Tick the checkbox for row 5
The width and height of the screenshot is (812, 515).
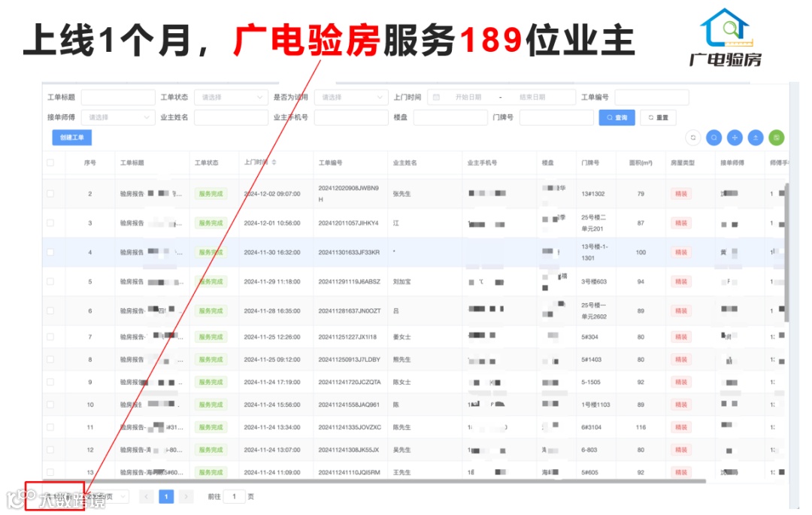tap(50, 282)
